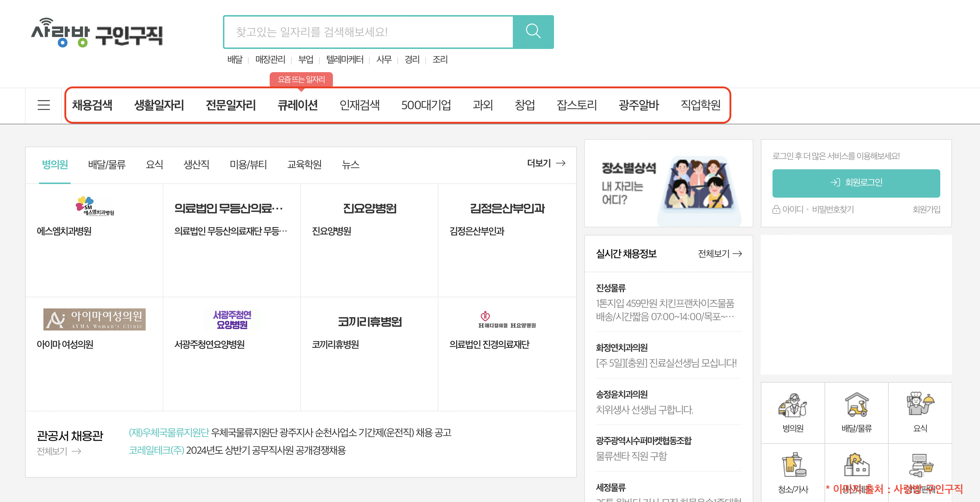Switch to the 미용/뷰티 tab
This screenshot has height=502, width=980.
pyautogui.click(x=248, y=165)
